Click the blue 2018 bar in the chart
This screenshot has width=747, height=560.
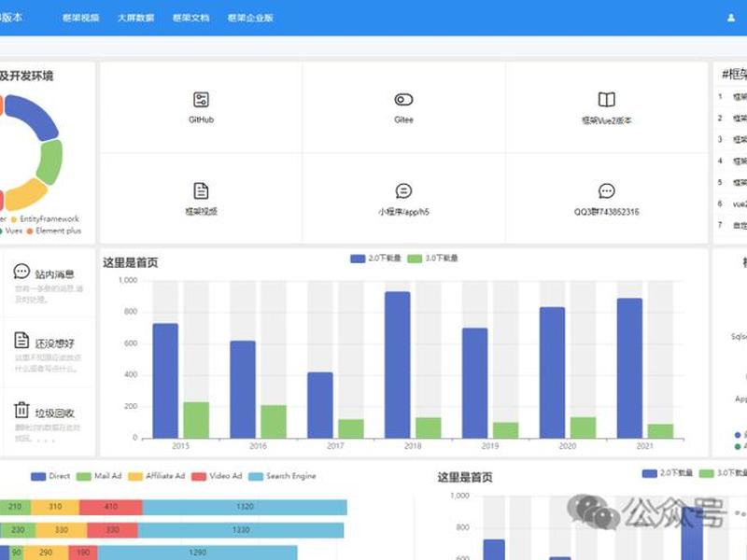click(x=398, y=365)
